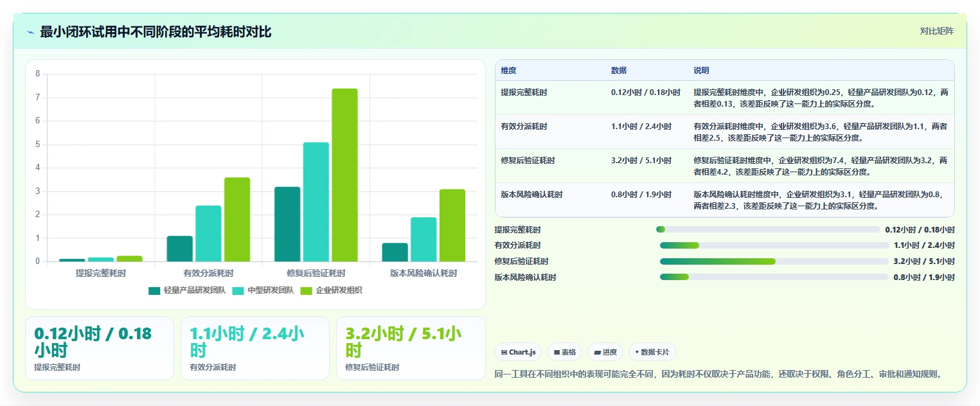Screen dimensions: 980x406
Task: Select the 进度 chip
Action: click(605, 352)
